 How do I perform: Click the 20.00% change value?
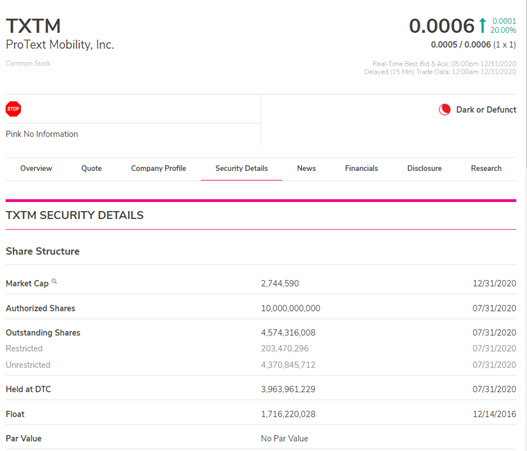point(503,30)
